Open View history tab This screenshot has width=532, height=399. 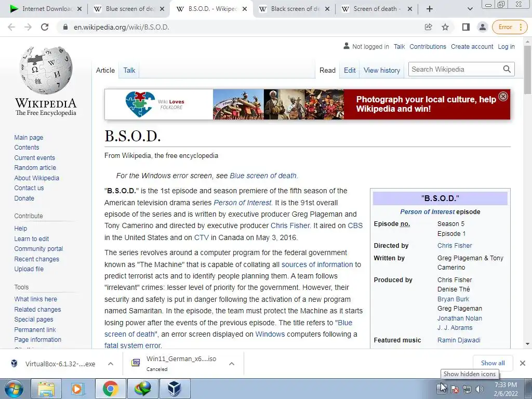point(382,70)
